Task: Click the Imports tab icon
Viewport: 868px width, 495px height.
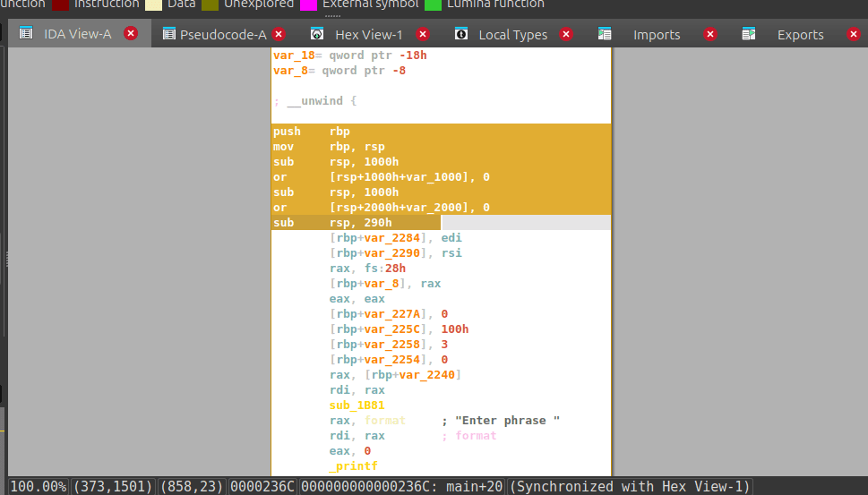Action: click(x=606, y=35)
